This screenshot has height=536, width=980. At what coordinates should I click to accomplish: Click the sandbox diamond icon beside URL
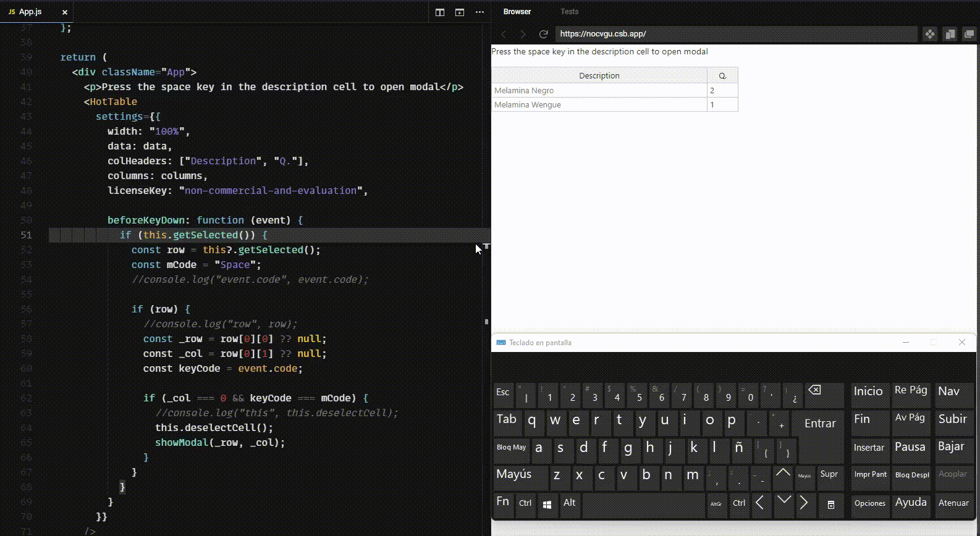(x=930, y=34)
